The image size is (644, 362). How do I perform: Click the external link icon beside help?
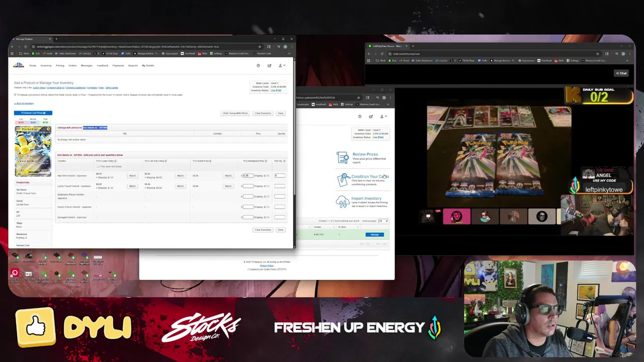(269, 65)
